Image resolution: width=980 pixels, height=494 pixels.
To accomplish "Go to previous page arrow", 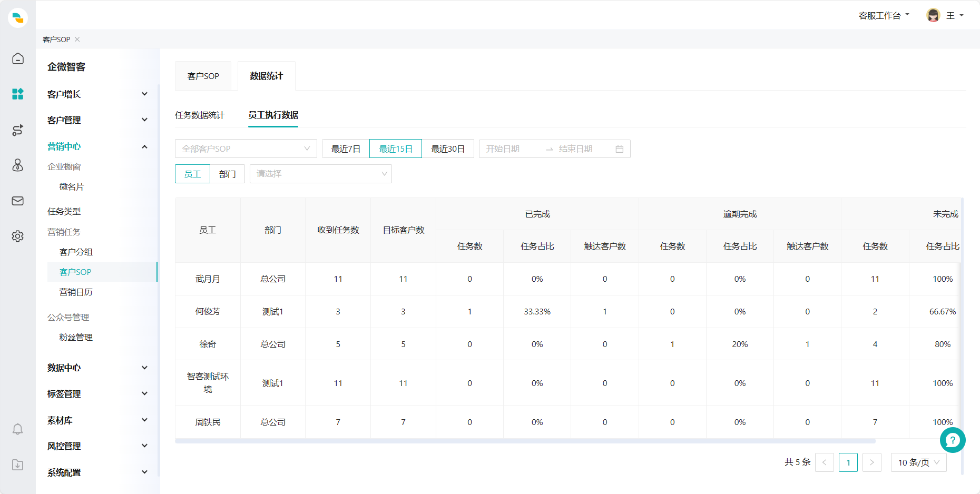I will tap(825, 462).
